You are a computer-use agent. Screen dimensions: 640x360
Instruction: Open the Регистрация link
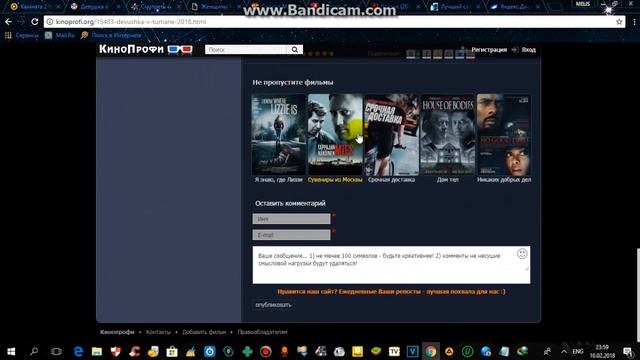(x=489, y=50)
